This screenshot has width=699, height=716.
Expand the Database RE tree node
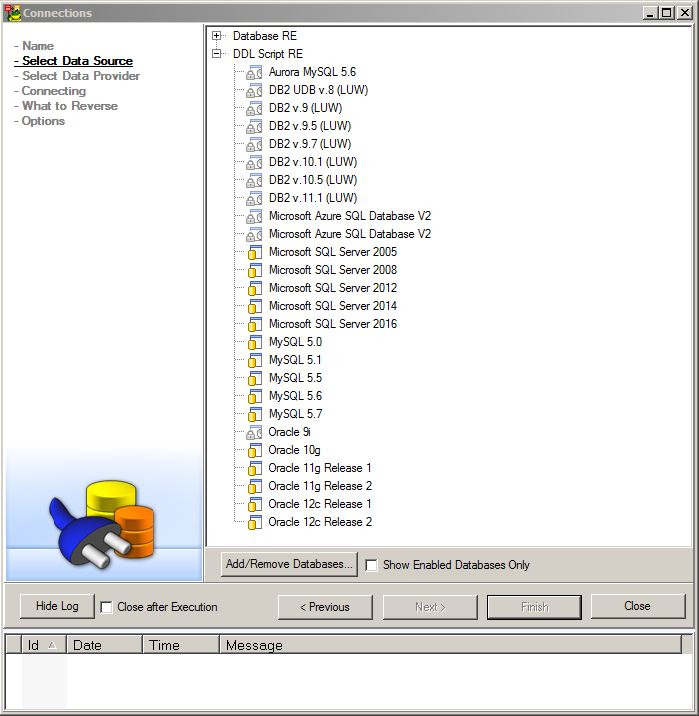(x=217, y=36)
